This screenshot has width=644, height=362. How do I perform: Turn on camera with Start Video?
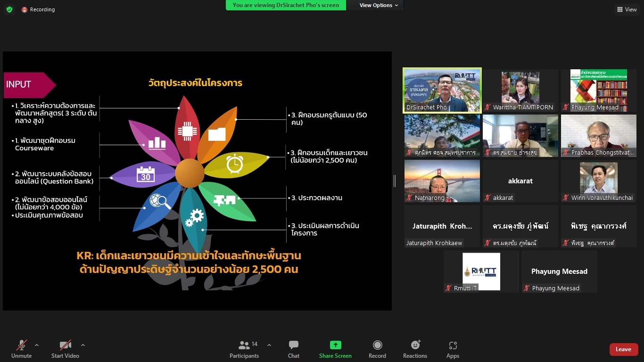pyautogui.click(x=65, y=349)
